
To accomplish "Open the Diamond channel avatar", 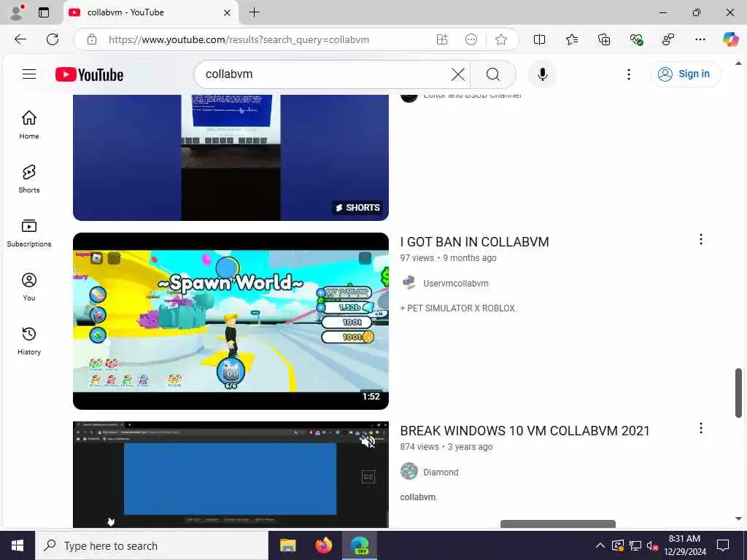I will pos(409,472).
